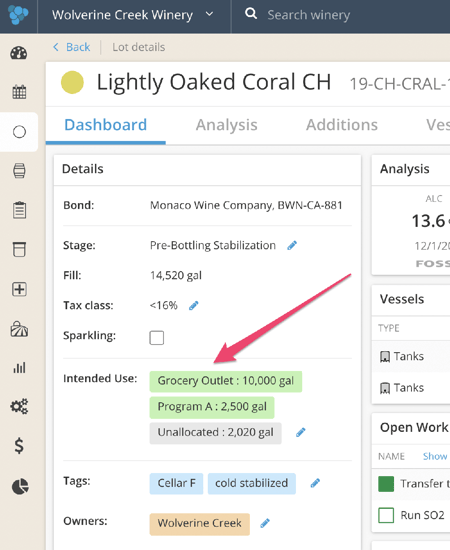This screenshot has width=450, height=550.
Task: Open the pie chart icon in sidebar
Action: (20, 486)
